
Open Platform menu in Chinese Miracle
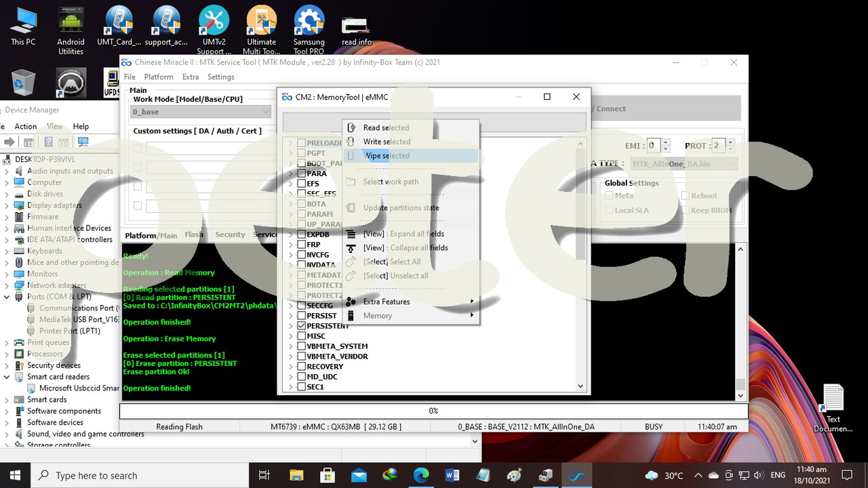[159, 77]
